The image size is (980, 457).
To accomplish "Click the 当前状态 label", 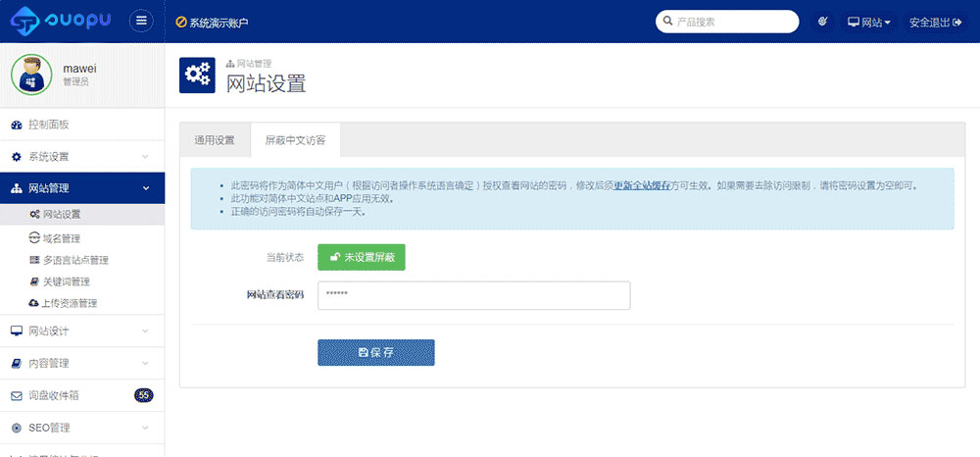I will tap(285, 258).
